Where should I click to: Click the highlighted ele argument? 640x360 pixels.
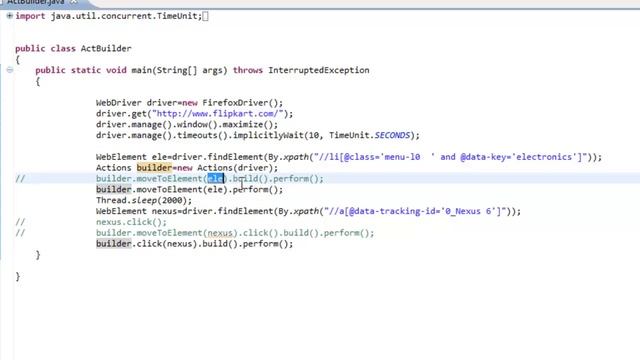[216, 179]
